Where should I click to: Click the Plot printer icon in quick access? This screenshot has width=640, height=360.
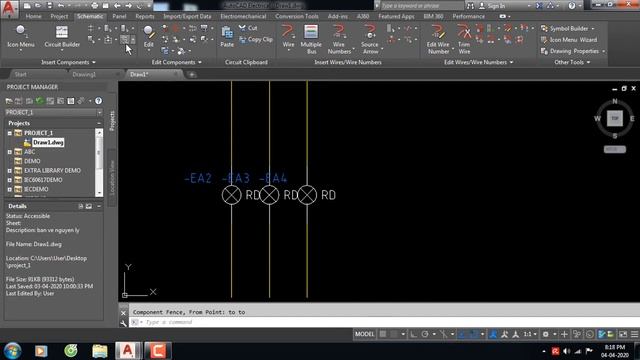pyautogui.click(x=95, y=6)
